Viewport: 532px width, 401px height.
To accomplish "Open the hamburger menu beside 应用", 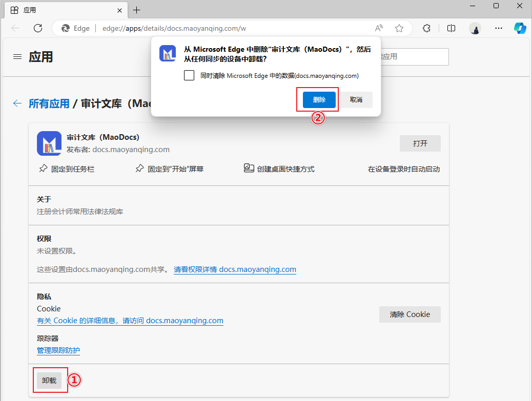I will 17,57.
